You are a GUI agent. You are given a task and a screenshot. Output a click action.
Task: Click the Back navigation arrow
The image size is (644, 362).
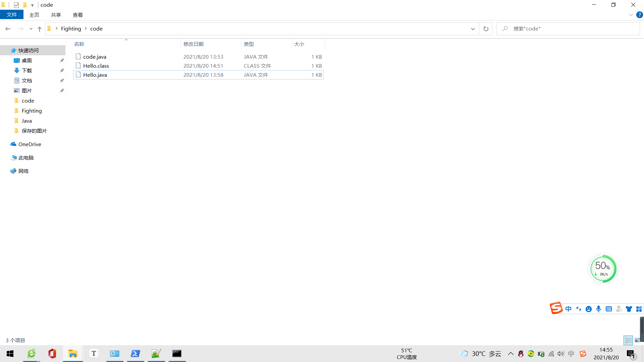click(8, 29)
